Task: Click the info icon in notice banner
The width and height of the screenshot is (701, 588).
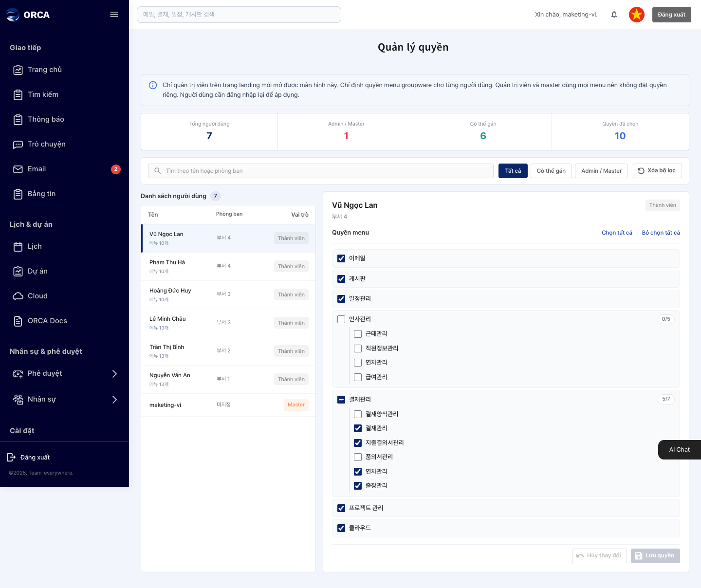Action: [x=153, y=85]
